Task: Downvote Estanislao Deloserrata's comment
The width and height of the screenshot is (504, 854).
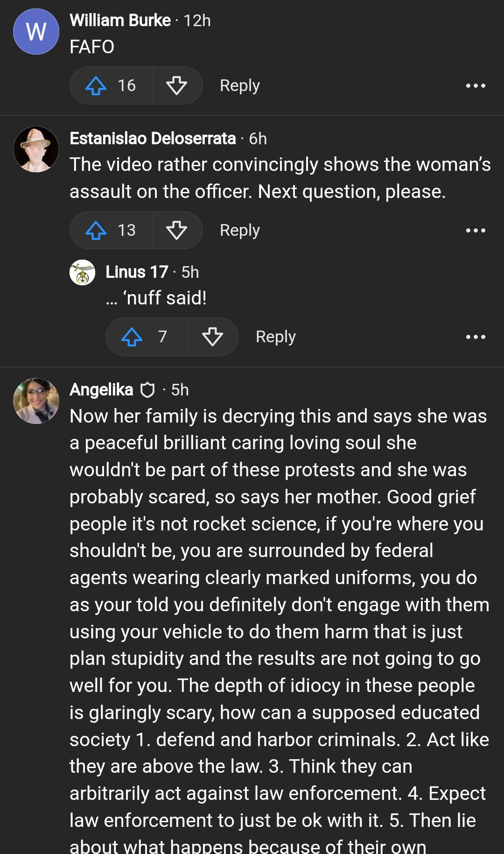Action: tap(176, 231)
